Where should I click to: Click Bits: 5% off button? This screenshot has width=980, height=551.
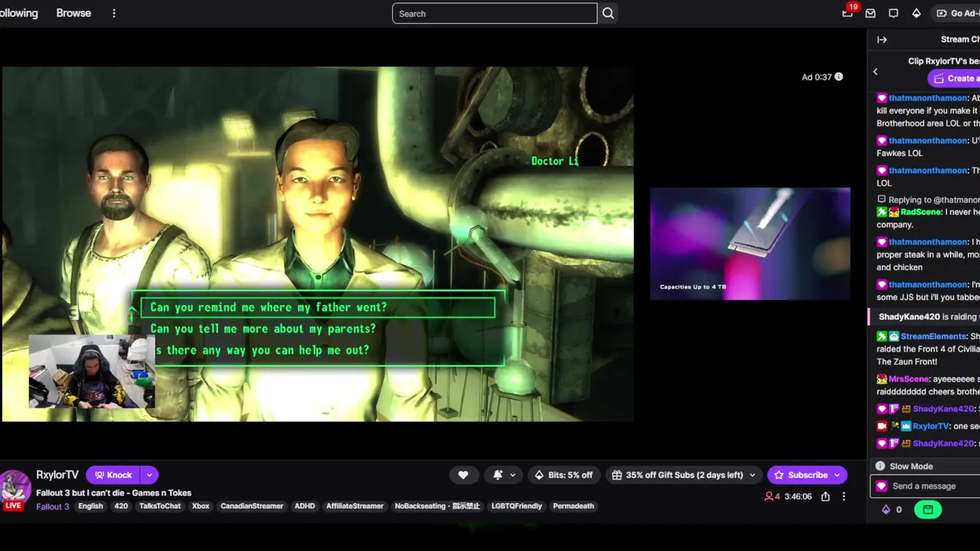(x=563, y=475)
